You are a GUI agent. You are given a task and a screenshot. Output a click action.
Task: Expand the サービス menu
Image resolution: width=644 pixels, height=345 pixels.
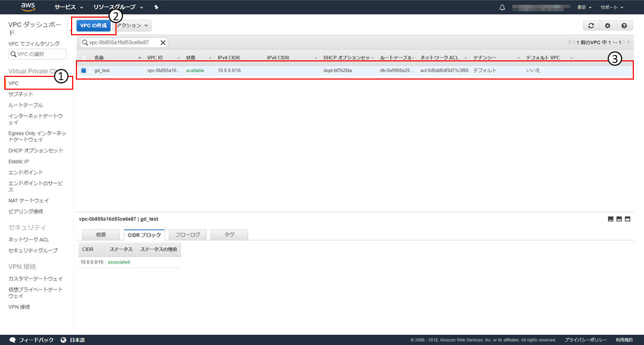[x=69, y=7]
